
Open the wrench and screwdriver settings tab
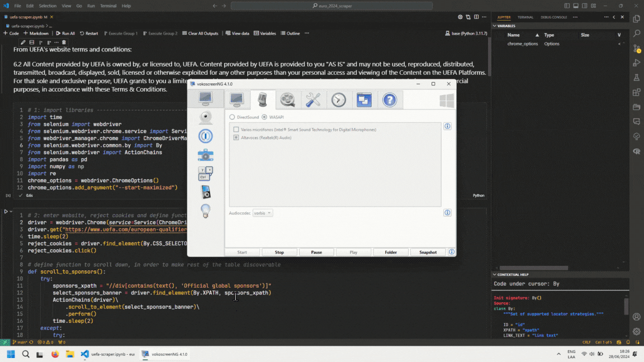[x=313, y=100]
